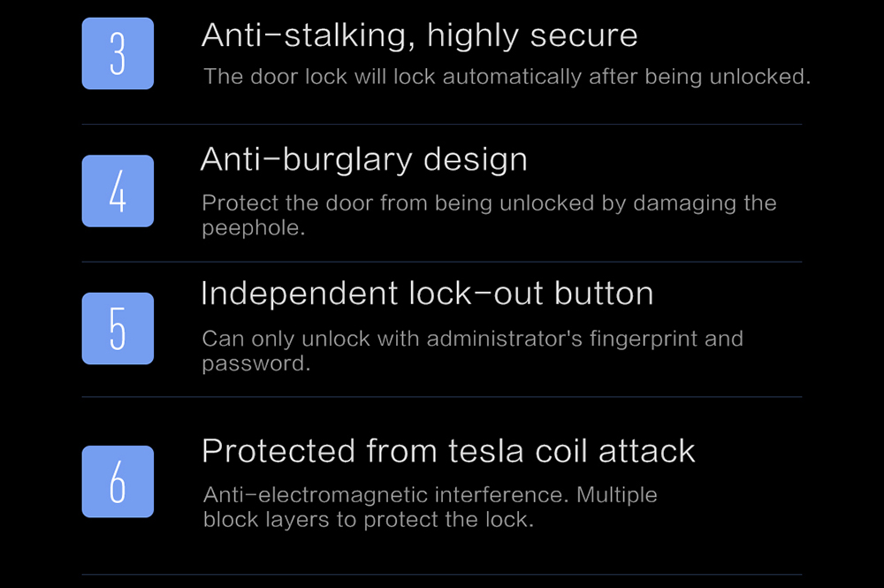Click the blue number 5 badge
884x588 pixels.
(x=118, y=329)
